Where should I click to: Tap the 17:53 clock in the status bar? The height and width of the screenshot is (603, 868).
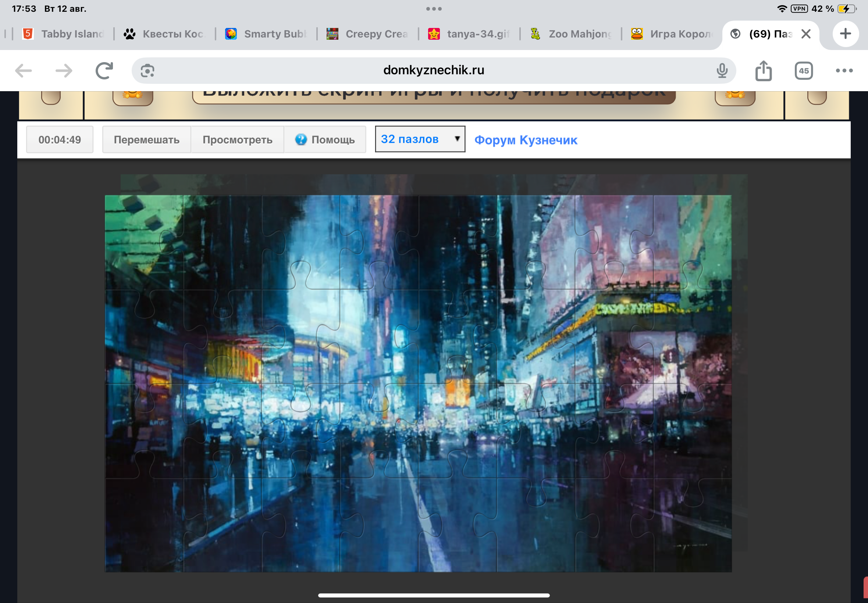(x=24, y=9)
